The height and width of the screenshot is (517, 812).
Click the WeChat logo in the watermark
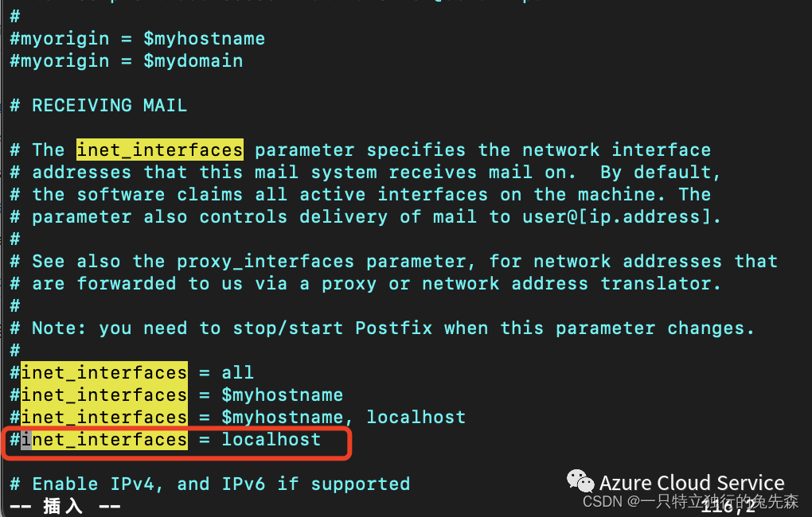point(580,481)
